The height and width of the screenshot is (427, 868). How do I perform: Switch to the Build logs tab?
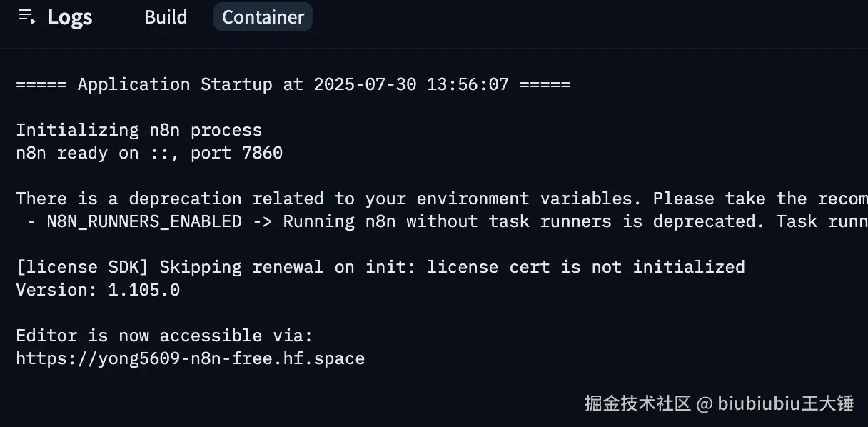[x=166, y=17]
